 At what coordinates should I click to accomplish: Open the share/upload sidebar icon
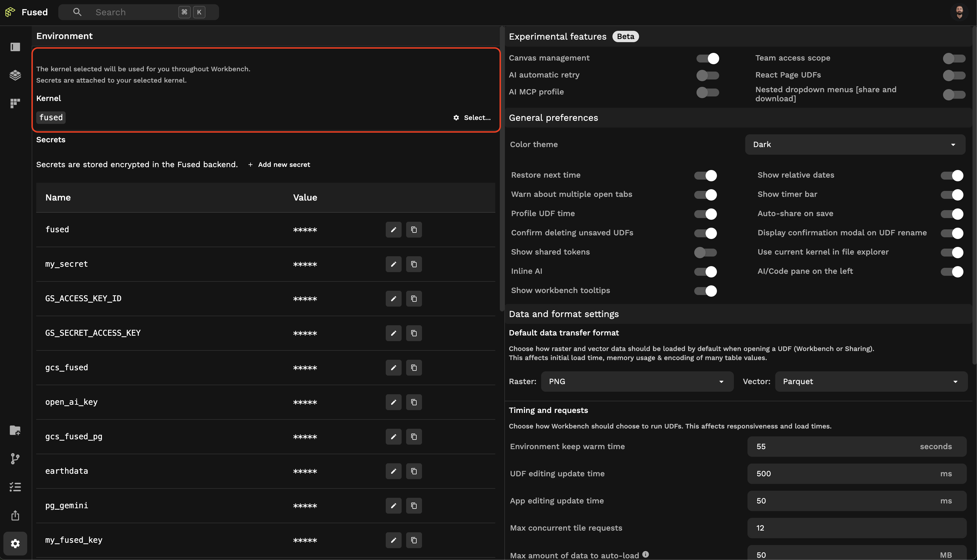coord(15,515)
